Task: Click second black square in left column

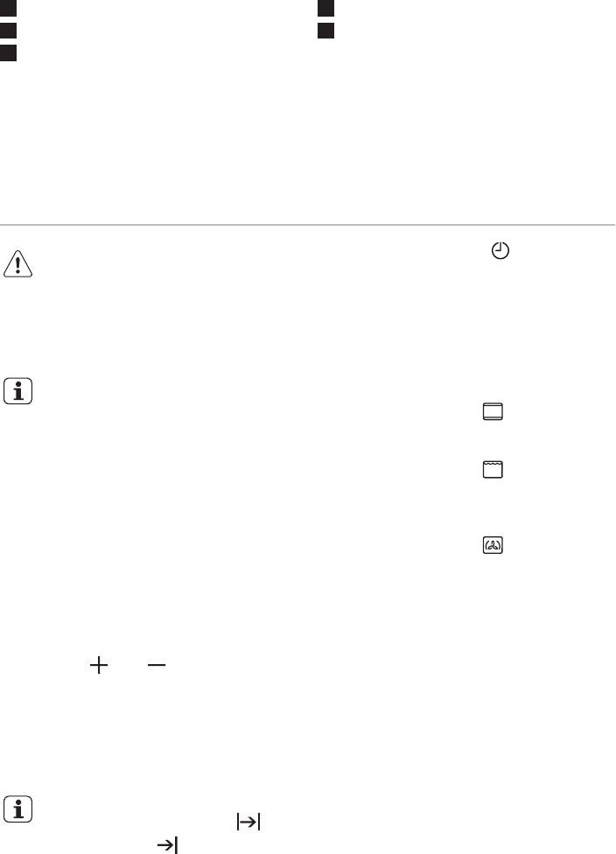Action: click(x=8, y=31)
